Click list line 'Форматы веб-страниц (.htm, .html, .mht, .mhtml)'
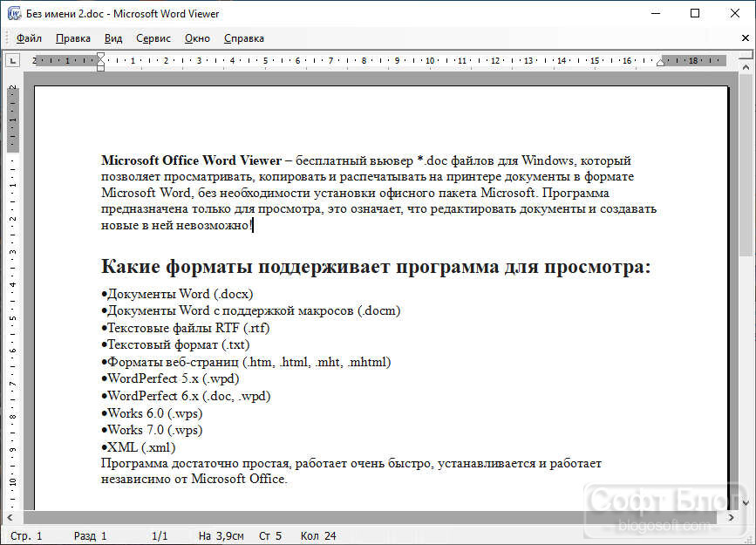 [x=246, y=362]
